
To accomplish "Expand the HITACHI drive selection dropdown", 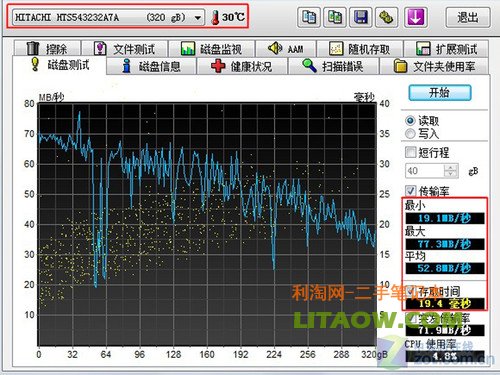I will tap(198, 17).
